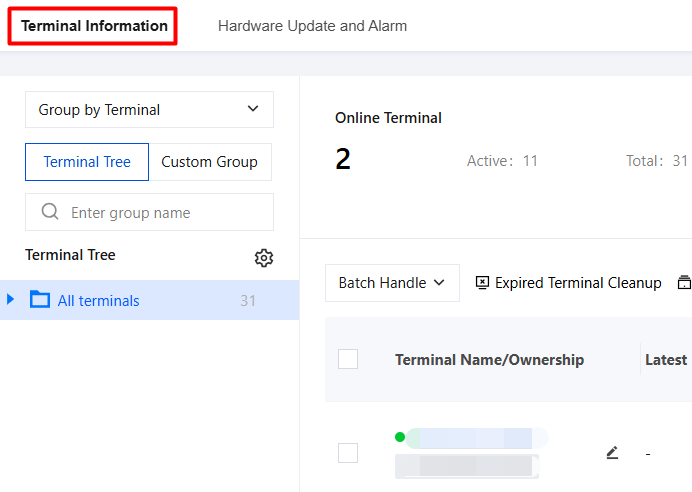Image resolution: width=692 pixels, height=492 pixels.
Task: Expand the Batch Handle dropdown
Action: point(392,283)
